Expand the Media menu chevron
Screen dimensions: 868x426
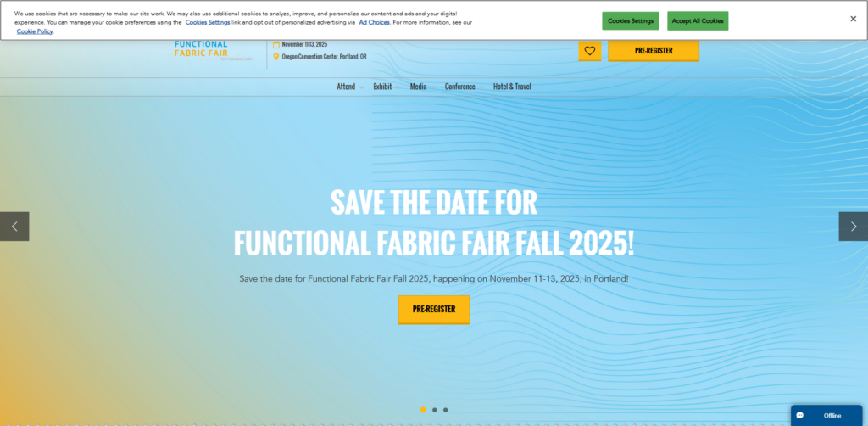[x=433, y=87]
